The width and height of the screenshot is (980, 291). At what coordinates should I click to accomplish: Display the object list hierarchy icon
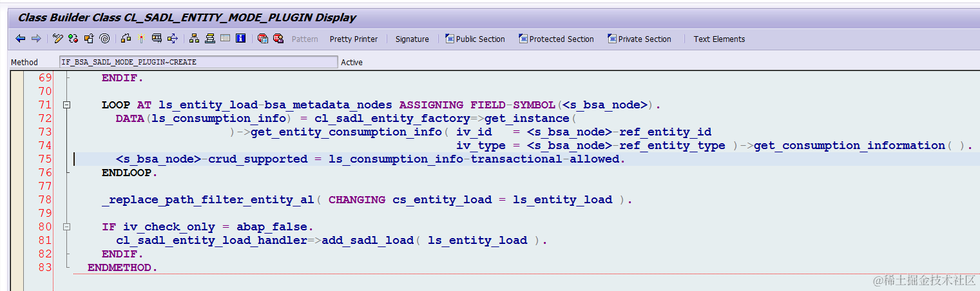click(x=194, y=39)
